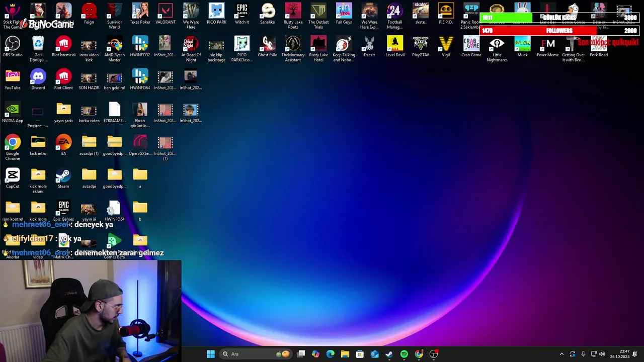Open the Vigil shortcut
Image resolution: width=644 pixels, height=362 pixels.
coord(446,47)
